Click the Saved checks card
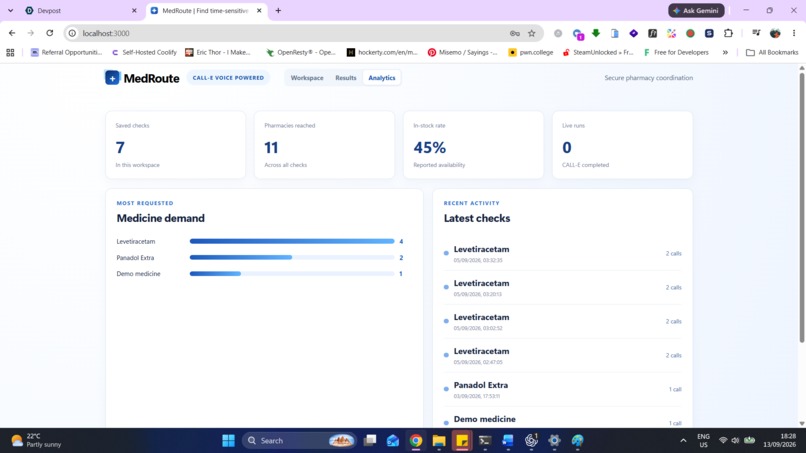 tap(175, 145)
